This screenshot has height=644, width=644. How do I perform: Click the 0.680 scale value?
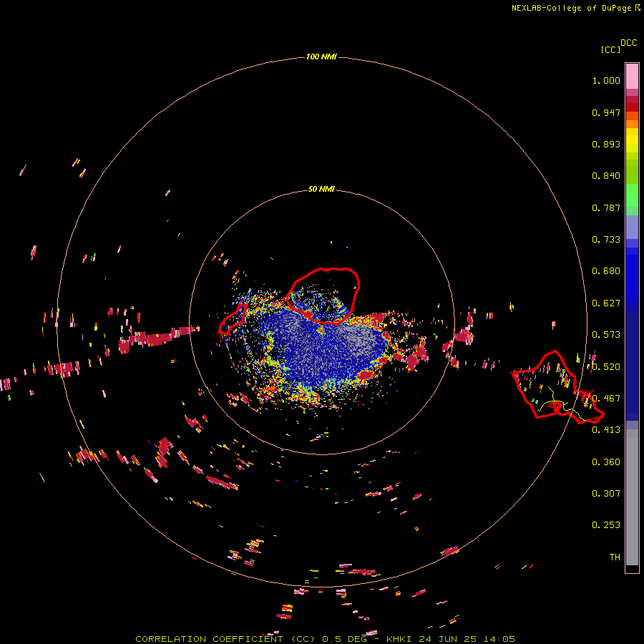tap(606, 271)
